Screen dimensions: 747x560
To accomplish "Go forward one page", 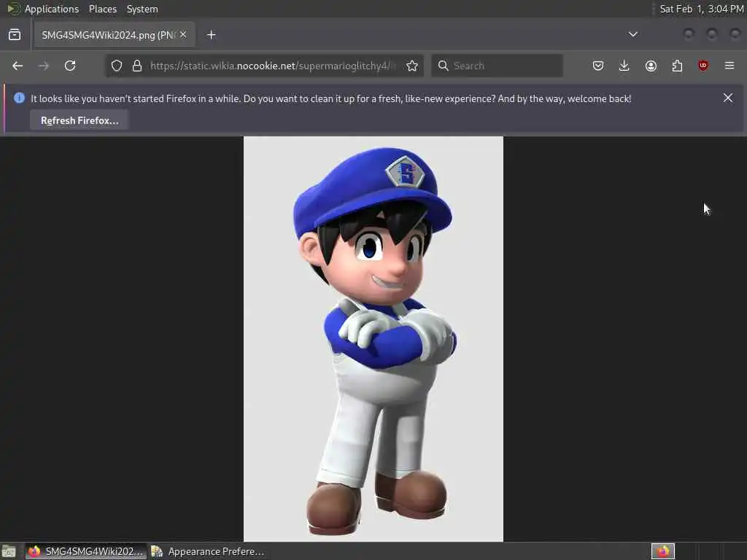I will click(44, 66).
